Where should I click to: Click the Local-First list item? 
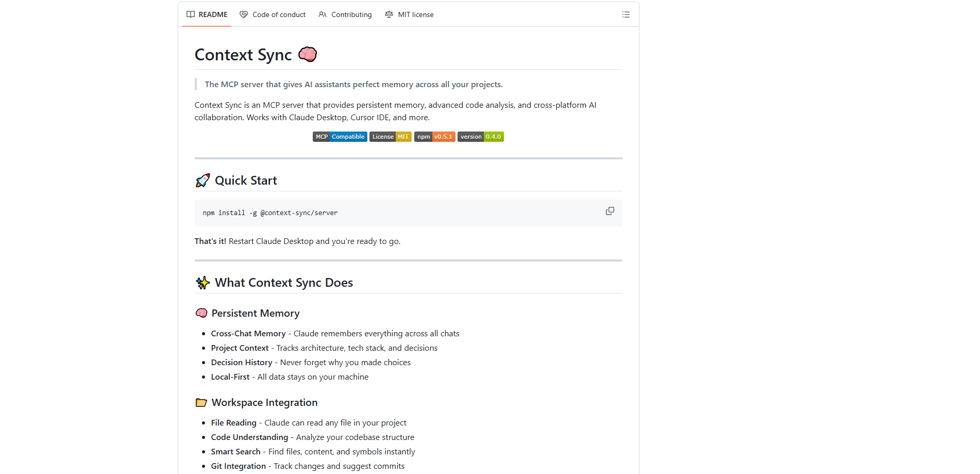(x=290, y=377)
